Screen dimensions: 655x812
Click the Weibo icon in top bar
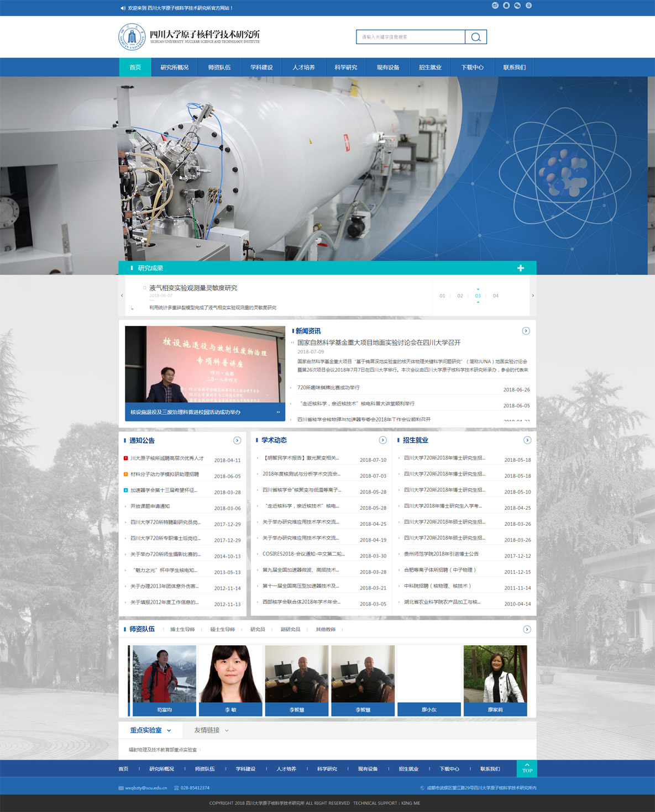click(495, 6)
